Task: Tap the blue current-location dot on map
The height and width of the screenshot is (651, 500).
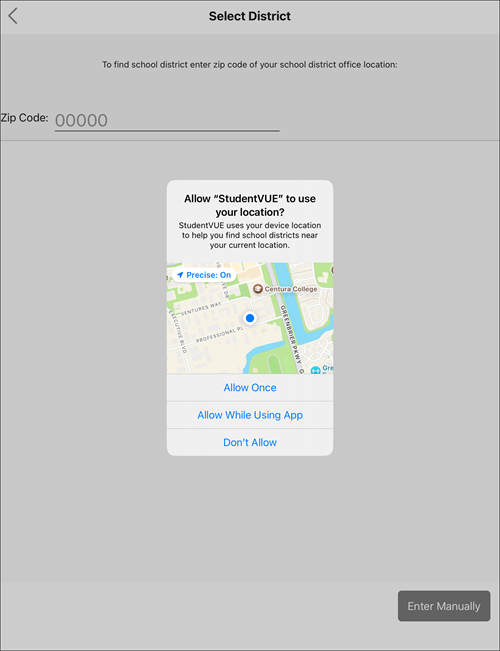Action: click(250, 318)
